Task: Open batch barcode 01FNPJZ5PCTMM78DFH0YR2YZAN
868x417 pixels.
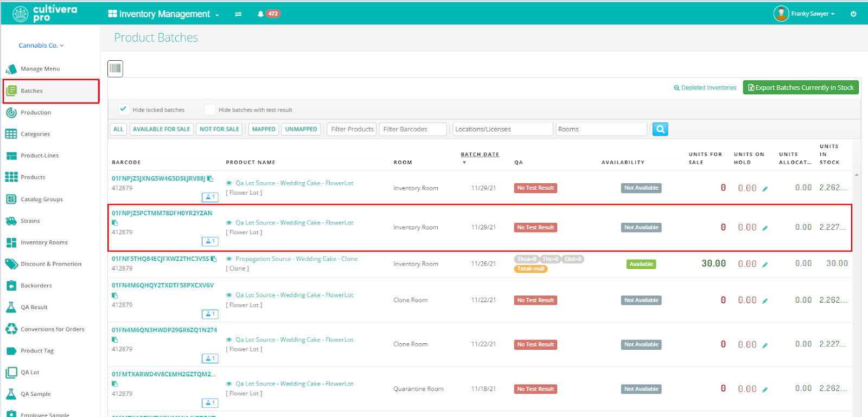Action: [x=162, y=213]
